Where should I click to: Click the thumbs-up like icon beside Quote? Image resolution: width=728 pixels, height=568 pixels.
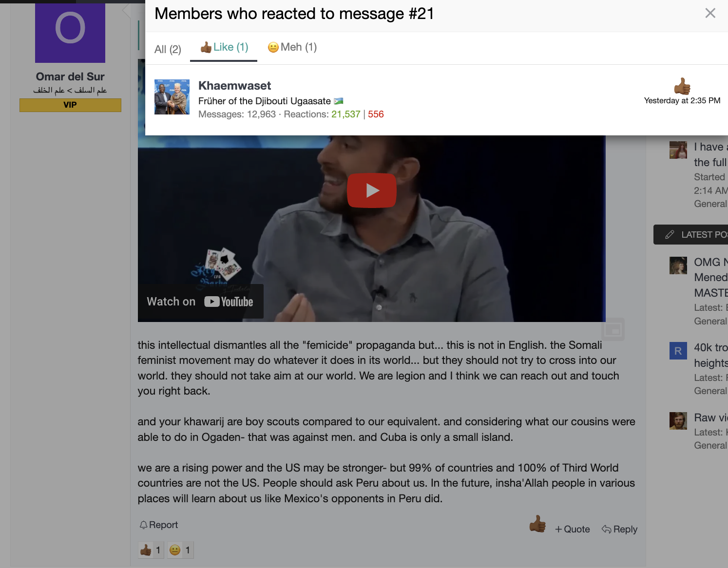[x=537, y=524]
